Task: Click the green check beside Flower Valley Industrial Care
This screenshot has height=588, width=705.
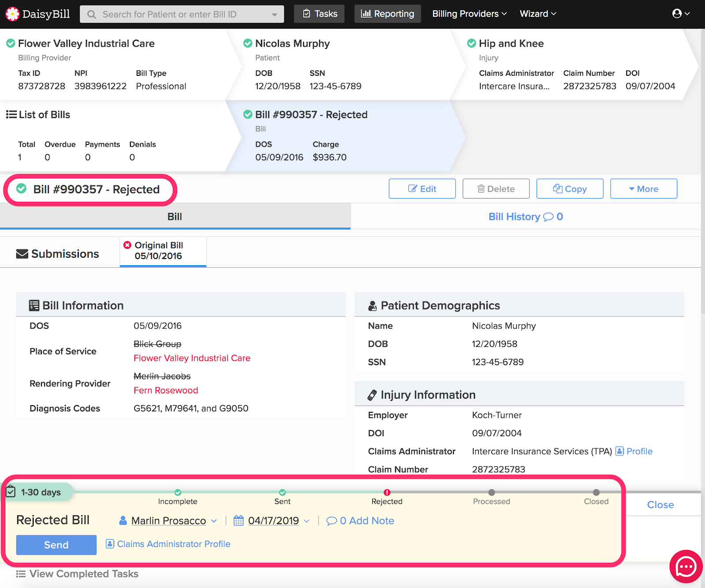Action: pos(11,43)
